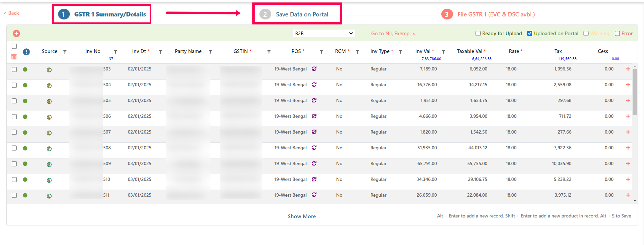Click POS refresh icon for invoice 503

(314, 69)
